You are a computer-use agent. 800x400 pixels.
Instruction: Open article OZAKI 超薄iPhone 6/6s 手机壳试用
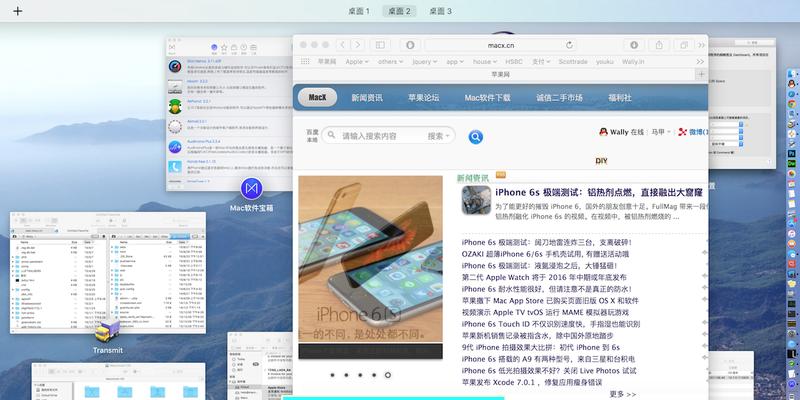[x=545, y=254]
